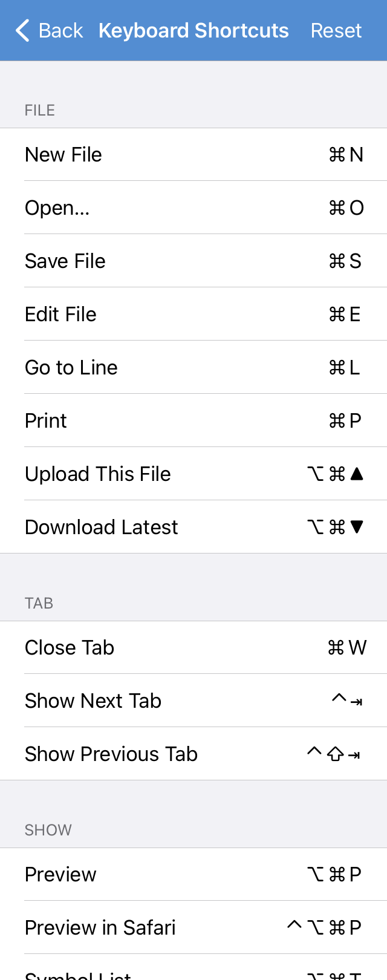Select the Show Next Tab row
Image resolution: width=387 pixels, height=980 pixels.
(x=193, y=701)
